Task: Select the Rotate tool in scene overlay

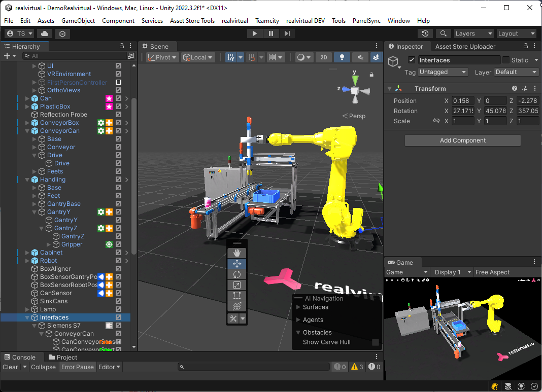Action: coord(236,274)
